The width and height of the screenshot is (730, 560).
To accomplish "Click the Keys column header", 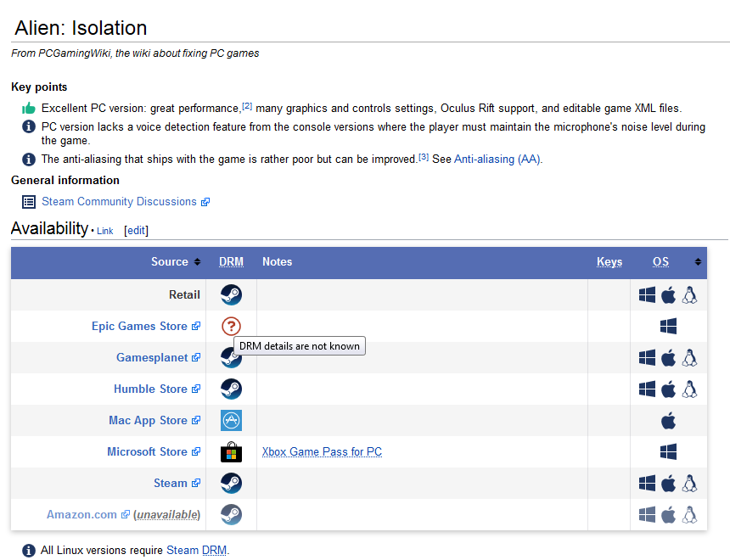I will pyautogui.click(x=609, y=262).
